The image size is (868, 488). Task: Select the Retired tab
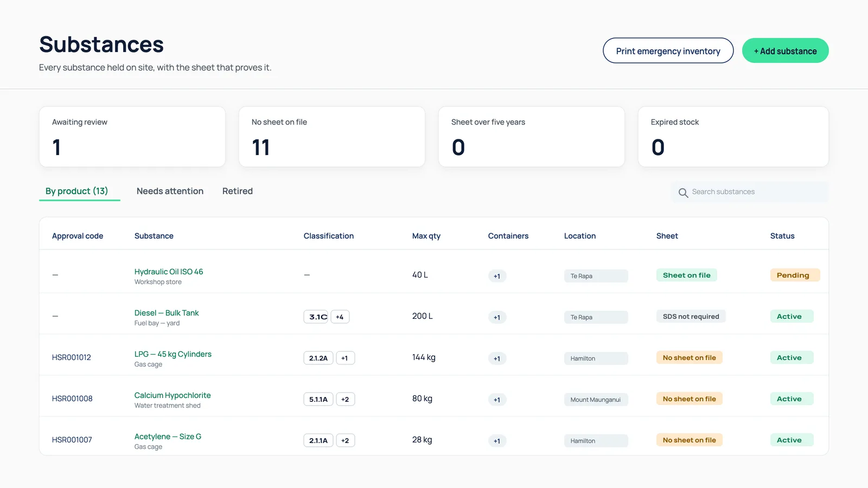click(x=238, y=191)
